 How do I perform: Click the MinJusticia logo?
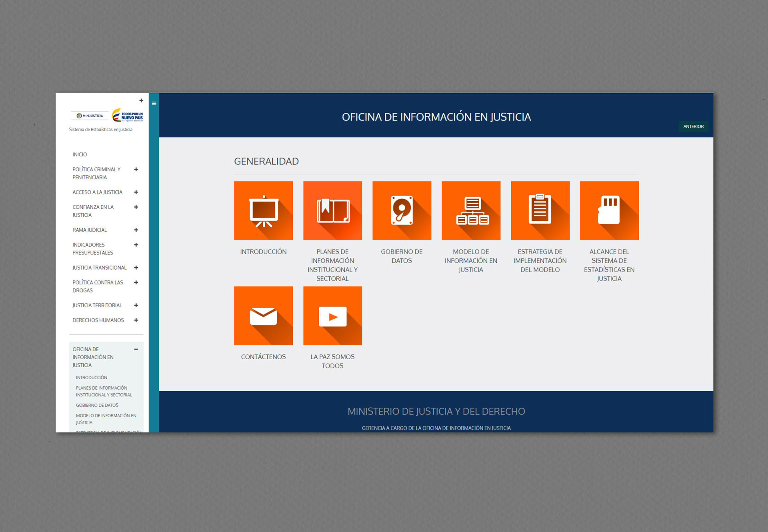click(90, 116)
